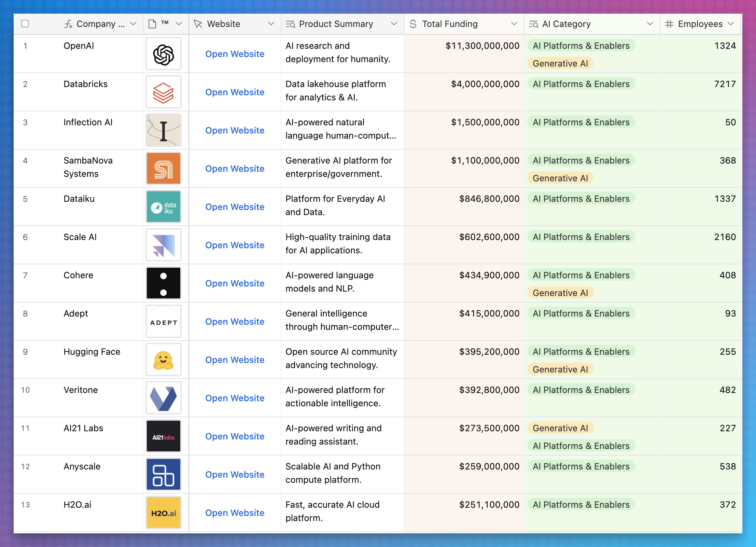Image resolution: width=756 pixels, height=547 pixels.
Task: Select the AI Category column header label
Action: coord(566,24)
